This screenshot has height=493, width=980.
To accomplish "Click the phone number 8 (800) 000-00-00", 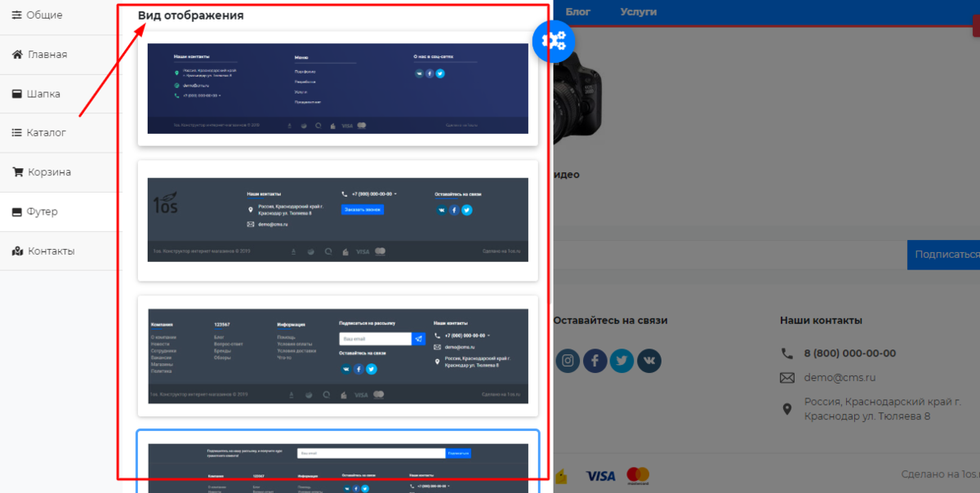I will [x=849, y=353].
